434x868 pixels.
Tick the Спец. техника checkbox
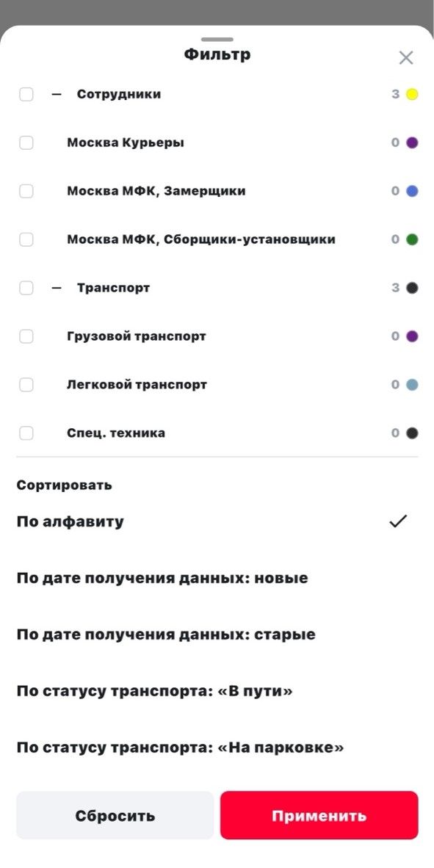pyautogui.click(x=26, y=433)
